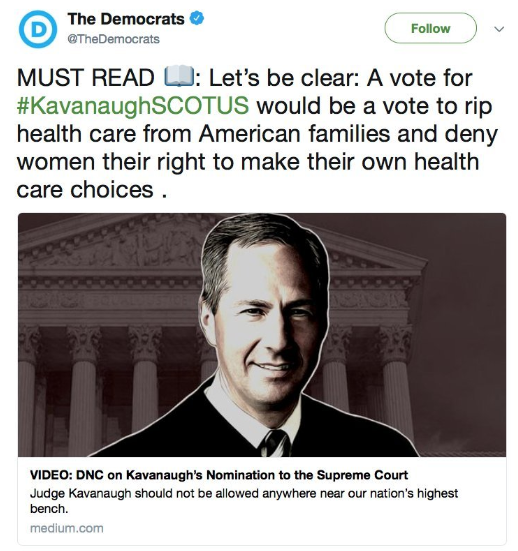The image size is (518, 551).
Task: Click the care choices final tweet line
Action: 92,190
